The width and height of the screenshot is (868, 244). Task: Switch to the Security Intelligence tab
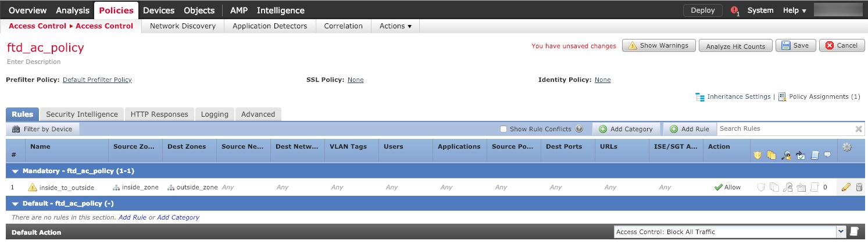point(82,114)
